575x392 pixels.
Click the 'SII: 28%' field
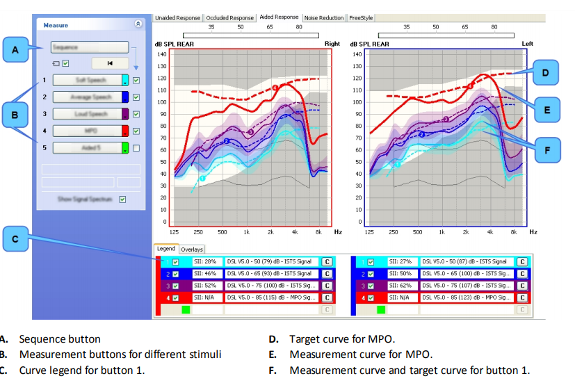click(x=207, y=262)
